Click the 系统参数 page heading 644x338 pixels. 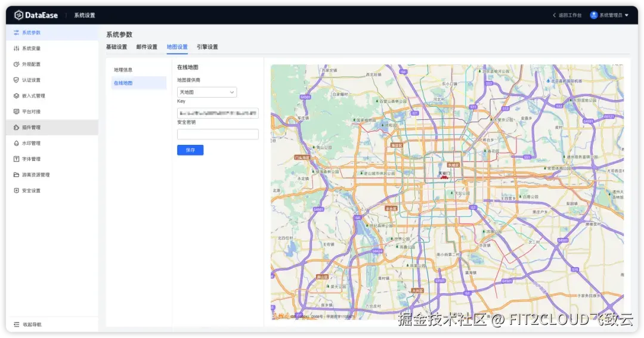click(119, 35)
